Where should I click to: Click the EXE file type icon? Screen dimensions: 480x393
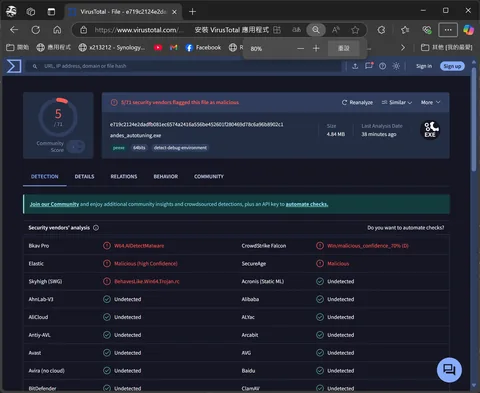[430, 130]
